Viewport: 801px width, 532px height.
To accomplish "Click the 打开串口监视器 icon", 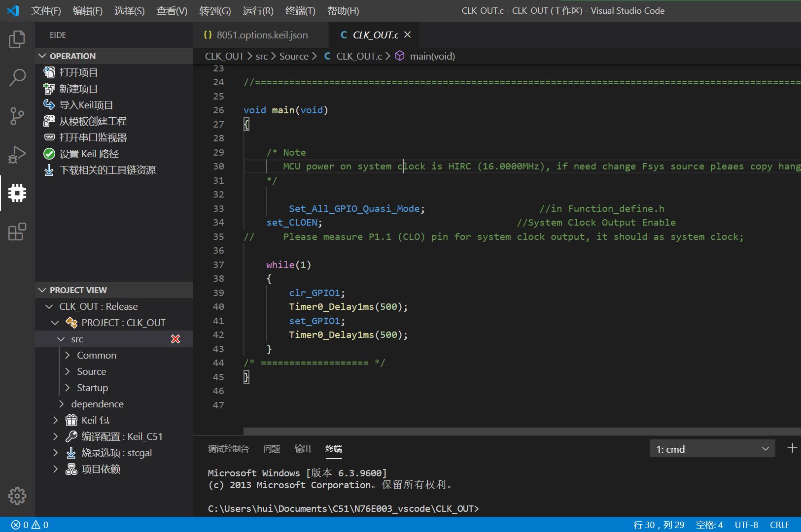I will click(x=49, y=137).
